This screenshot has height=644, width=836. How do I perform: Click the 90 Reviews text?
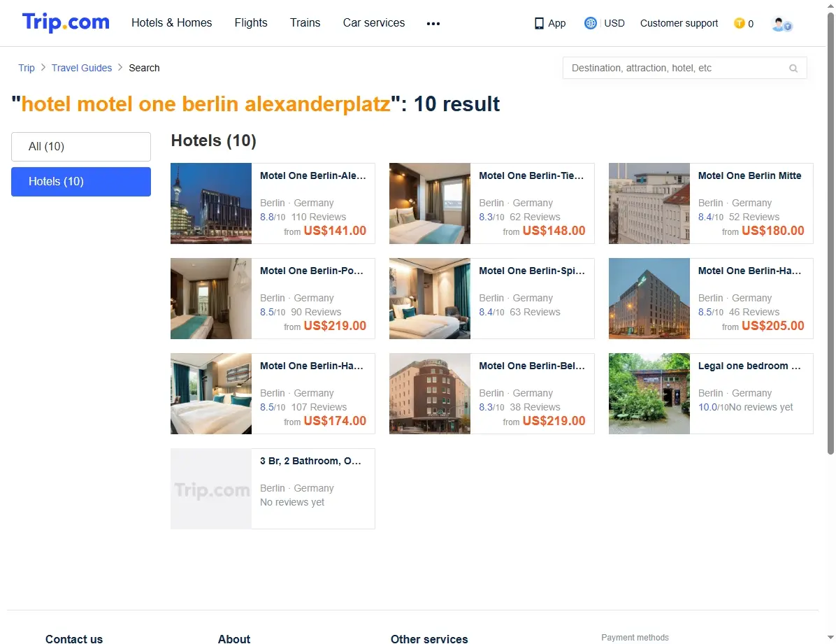click(316, 312)
